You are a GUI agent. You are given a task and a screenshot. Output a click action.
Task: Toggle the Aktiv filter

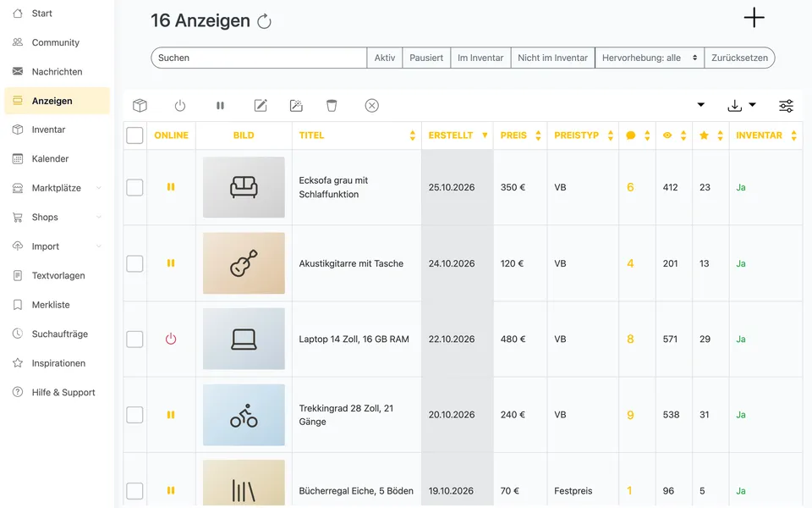click(x=385, y=58)
